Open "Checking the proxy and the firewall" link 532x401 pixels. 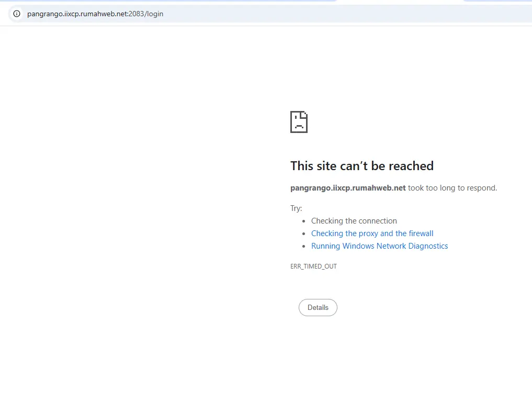pyautogui.click(x=372, y=233)
